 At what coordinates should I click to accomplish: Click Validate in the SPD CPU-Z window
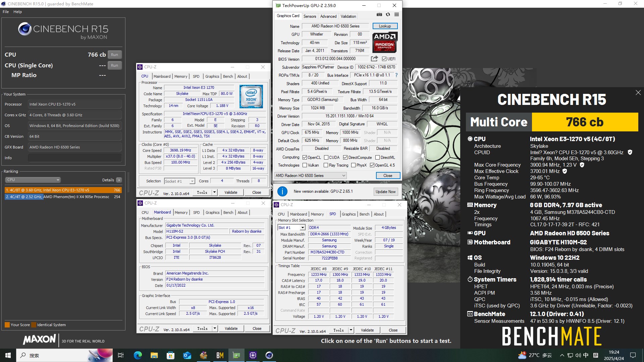click(x=367, y=330)
